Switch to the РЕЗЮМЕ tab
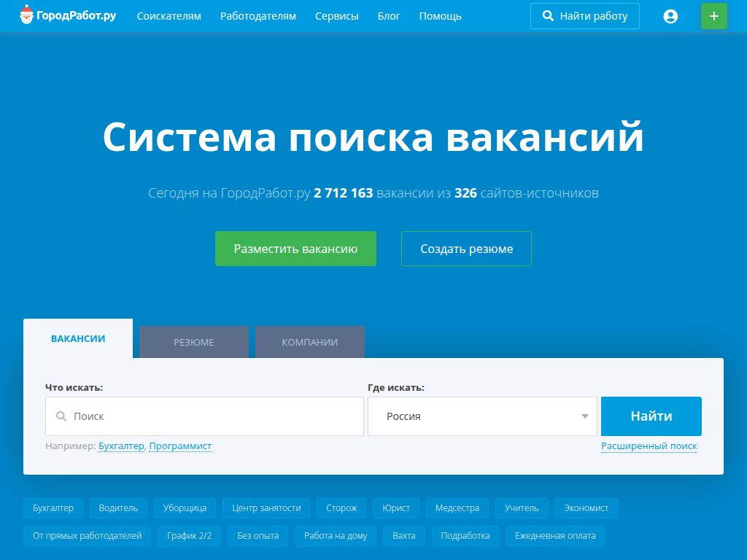 [193, 342]
